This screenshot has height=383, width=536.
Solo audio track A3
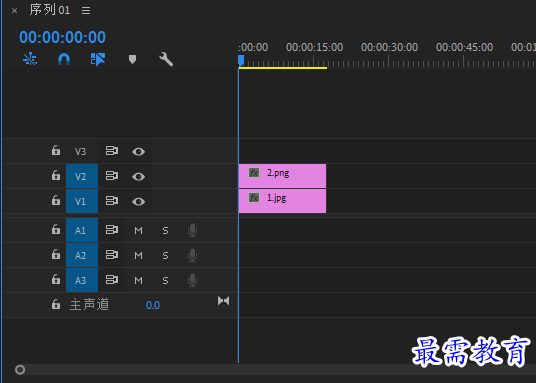click(x=165, y=280)
